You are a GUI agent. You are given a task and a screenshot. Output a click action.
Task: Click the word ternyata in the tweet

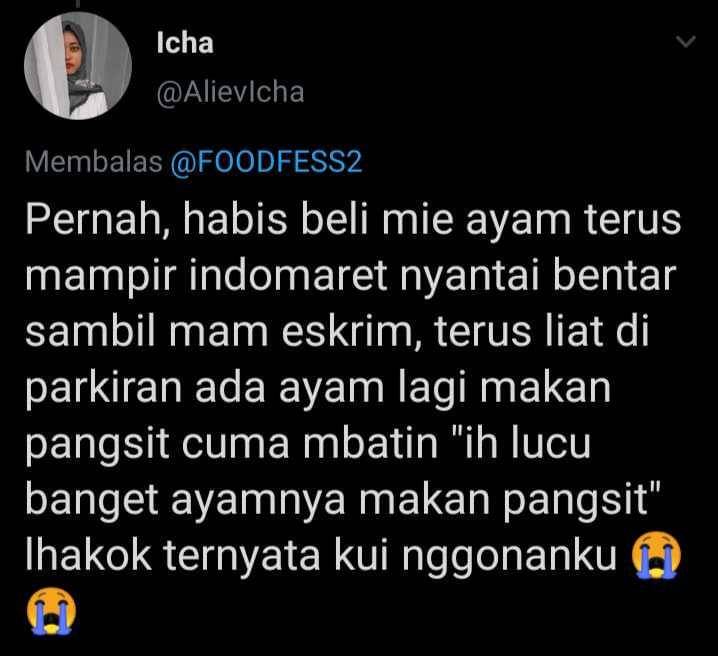pyautogui.click(x=242, y=556)
